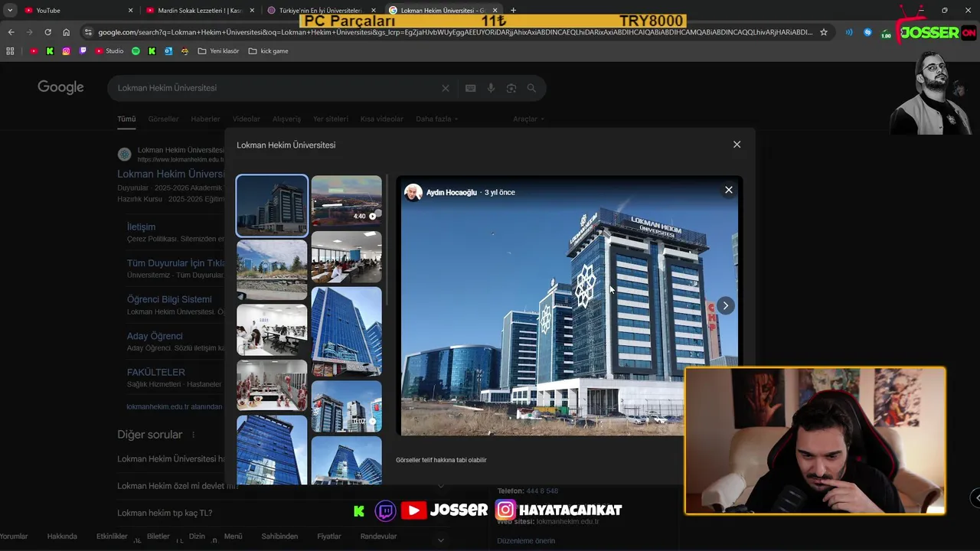
Task: Click the Google logo
Action: pos(60,87)
